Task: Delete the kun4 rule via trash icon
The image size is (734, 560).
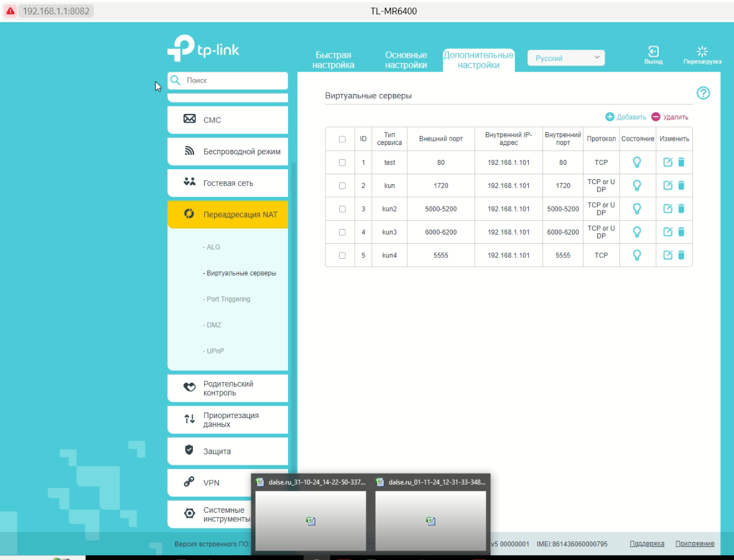Action: [x=681, y=255]
